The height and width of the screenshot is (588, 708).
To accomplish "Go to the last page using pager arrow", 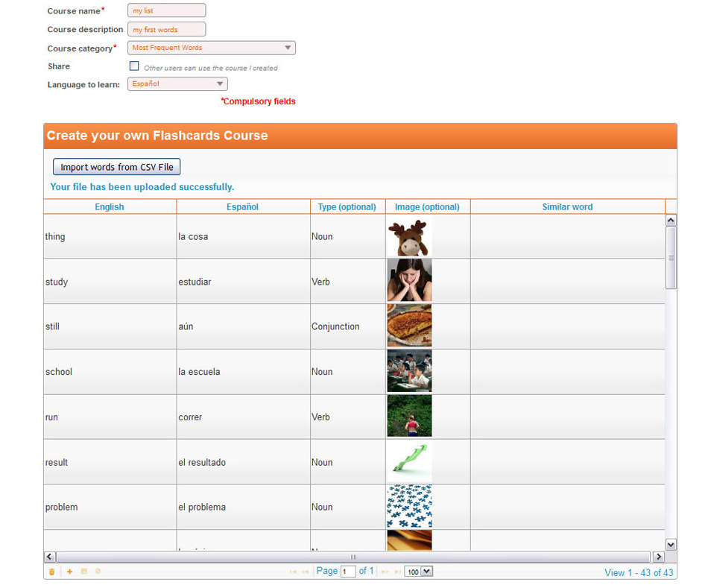I will [x=397, y=572].
